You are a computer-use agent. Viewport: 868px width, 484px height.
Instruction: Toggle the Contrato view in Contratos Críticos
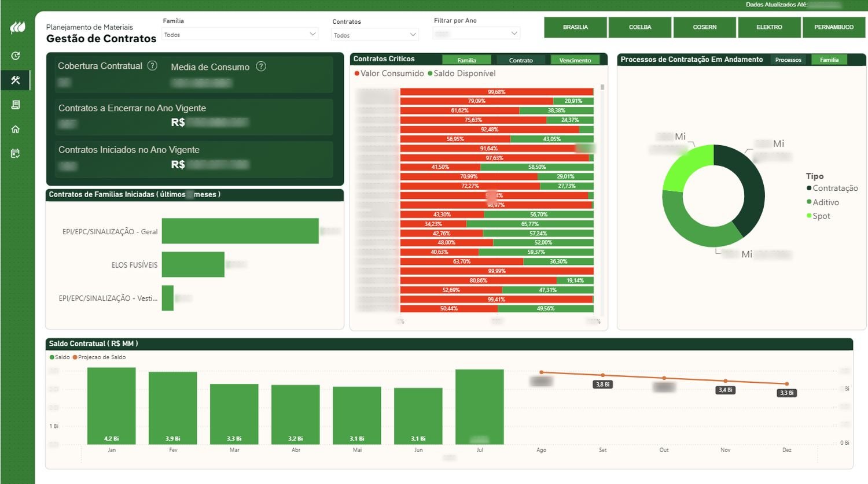click(521, 60)
